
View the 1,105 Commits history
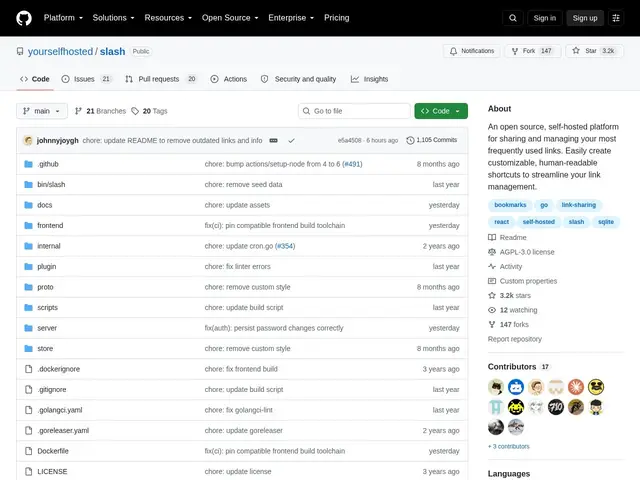432,140
